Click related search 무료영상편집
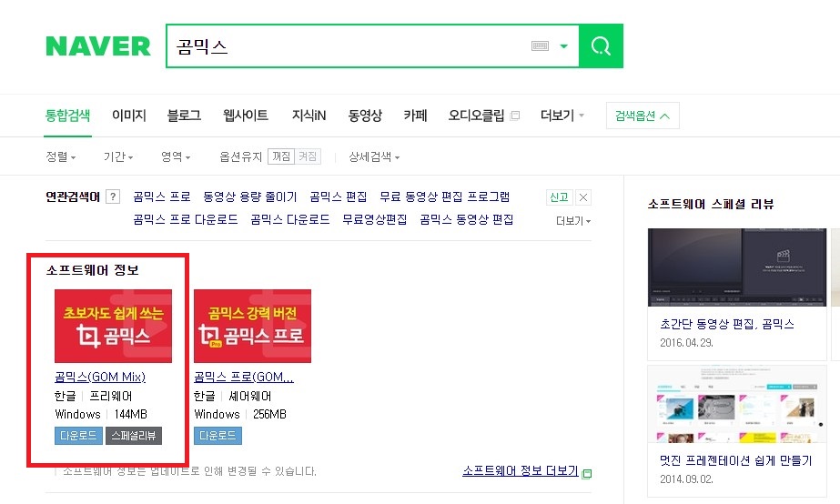Screen dimensions: 840x504 (x=374, y=219)
